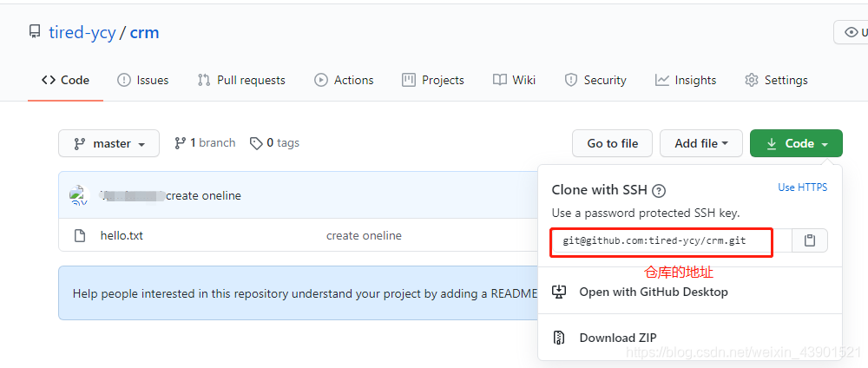
Task: Click the Security shield icon
Action: 571,80
